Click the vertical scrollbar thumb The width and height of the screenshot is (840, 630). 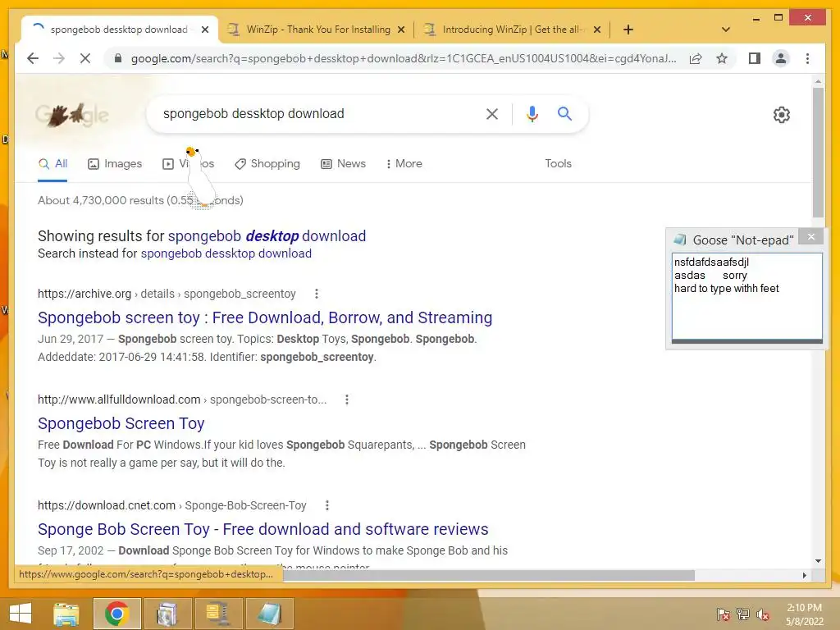pyautogui.click(x=818, y=152)
